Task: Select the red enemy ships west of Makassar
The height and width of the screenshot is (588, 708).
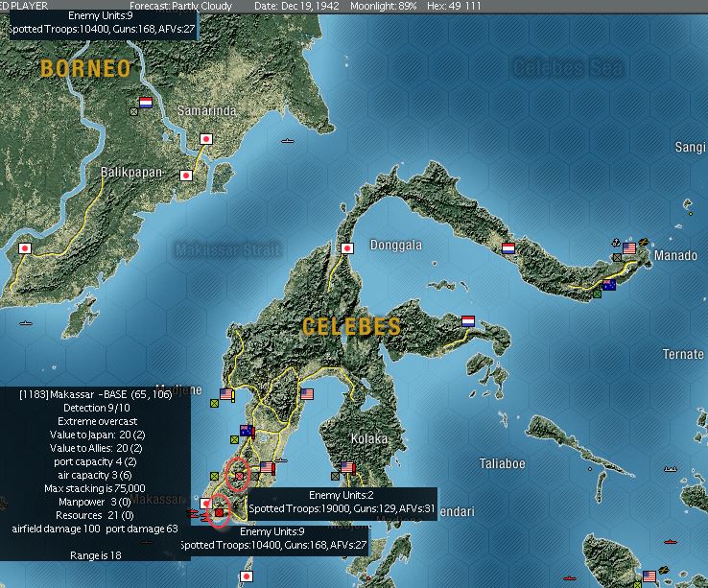Action: (194, 514)
